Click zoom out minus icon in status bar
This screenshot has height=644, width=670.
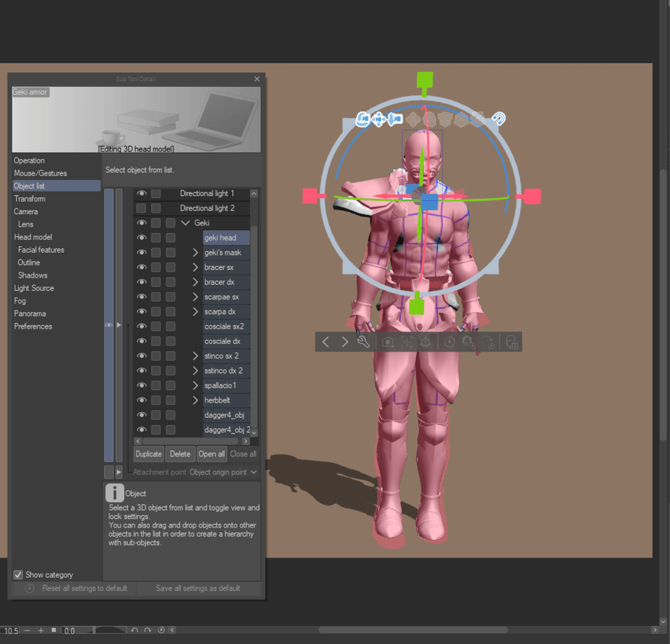click(x=27, y=630)
